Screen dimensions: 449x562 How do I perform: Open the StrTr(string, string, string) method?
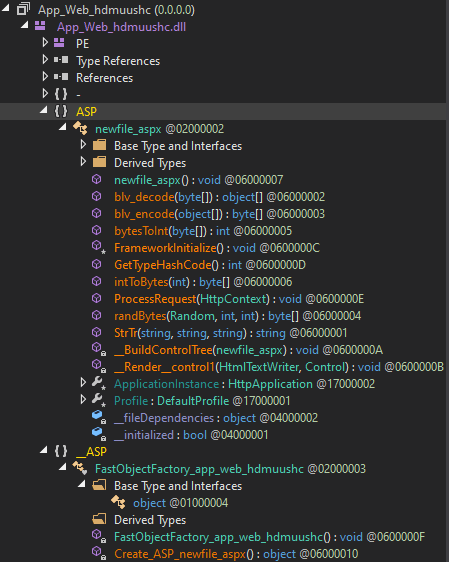click(x=231, y=333)
